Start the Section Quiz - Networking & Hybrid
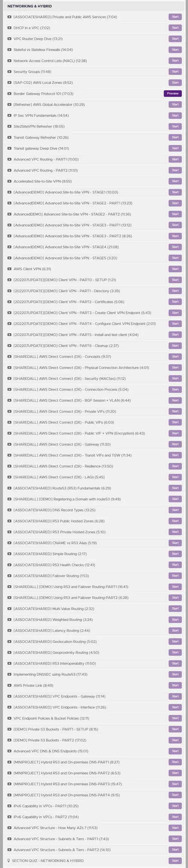Image resolution: width=188 pixels, height=868 pixels. [175, 860]
